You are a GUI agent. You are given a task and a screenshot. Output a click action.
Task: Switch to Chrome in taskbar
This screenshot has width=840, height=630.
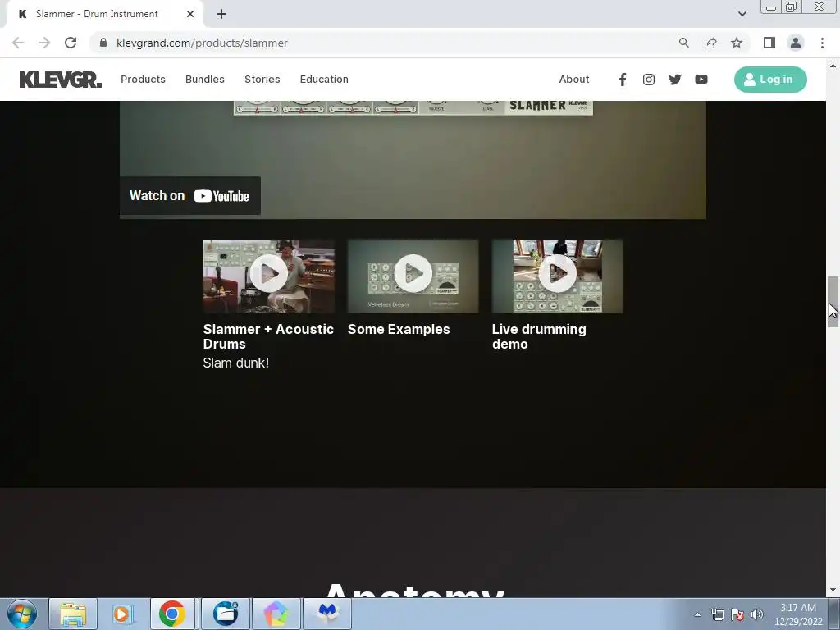(x=172, y=614)
